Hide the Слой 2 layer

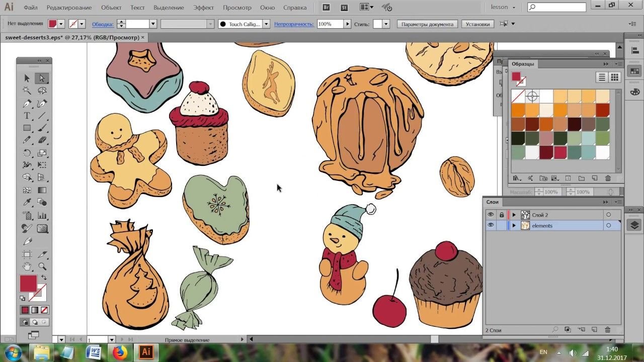click(x=491, y=215)
